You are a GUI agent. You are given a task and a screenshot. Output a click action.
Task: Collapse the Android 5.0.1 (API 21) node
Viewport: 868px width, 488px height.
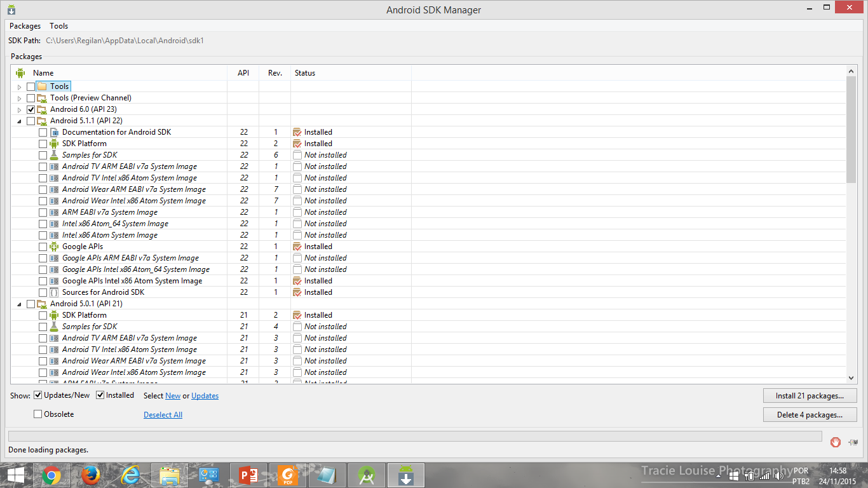(x=19, y=304)
